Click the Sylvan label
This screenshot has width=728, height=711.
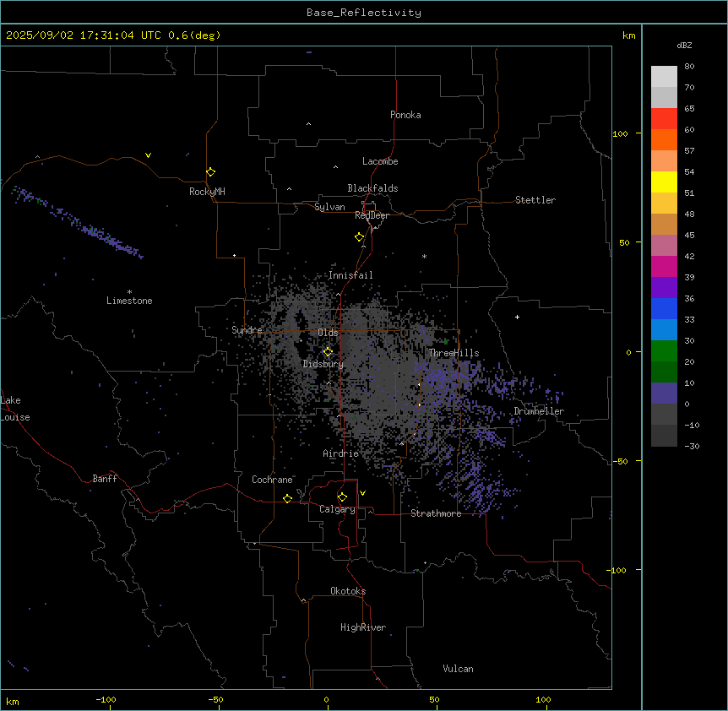pos(329,207)
